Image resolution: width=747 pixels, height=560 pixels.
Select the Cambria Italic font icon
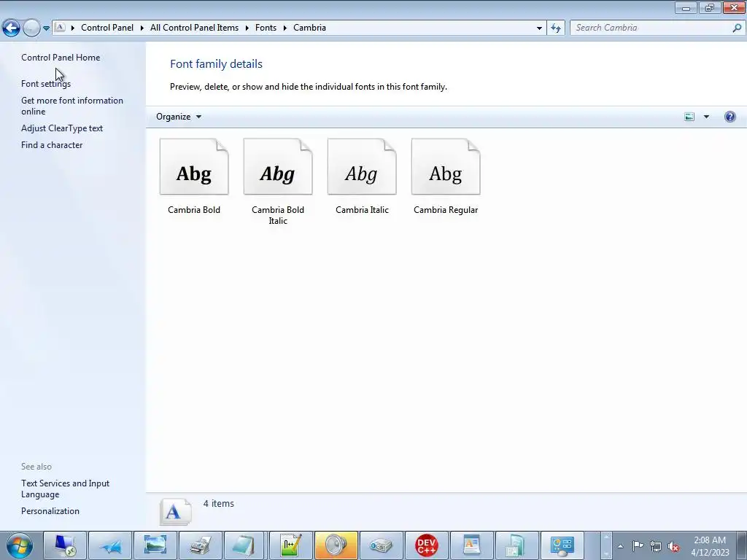click(x=362, y=167)
